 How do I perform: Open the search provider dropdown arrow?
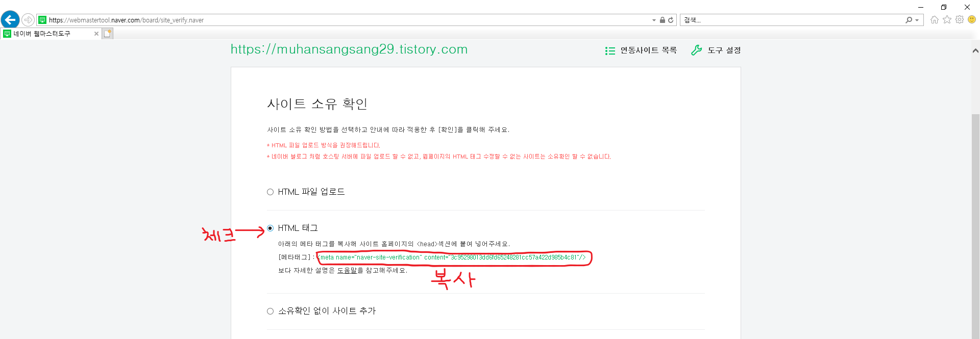point(917,20)
